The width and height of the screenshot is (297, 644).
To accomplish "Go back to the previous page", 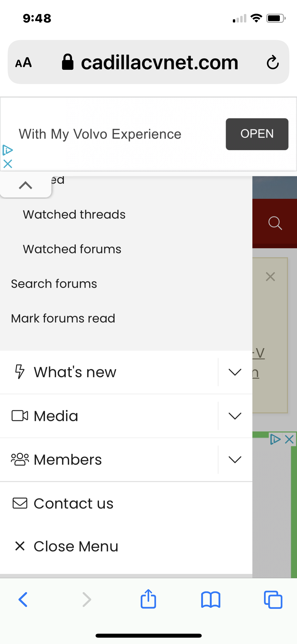I will click(23, 600).
